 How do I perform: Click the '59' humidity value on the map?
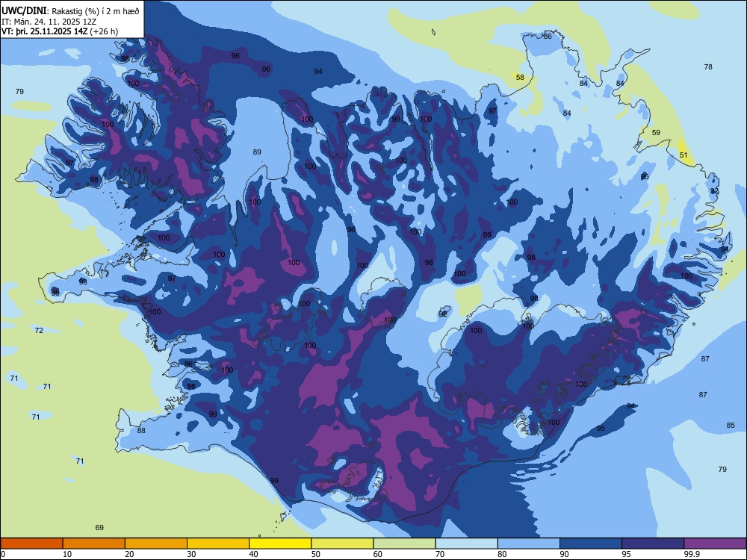point(656,132)
